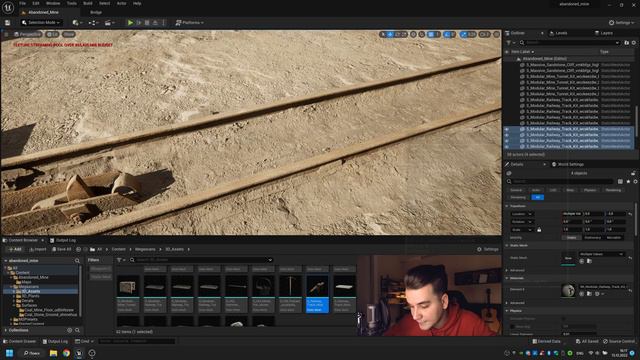Click the Collections add icon
Viewport: 640px width, 360px height.
click(x=69, y=330)
